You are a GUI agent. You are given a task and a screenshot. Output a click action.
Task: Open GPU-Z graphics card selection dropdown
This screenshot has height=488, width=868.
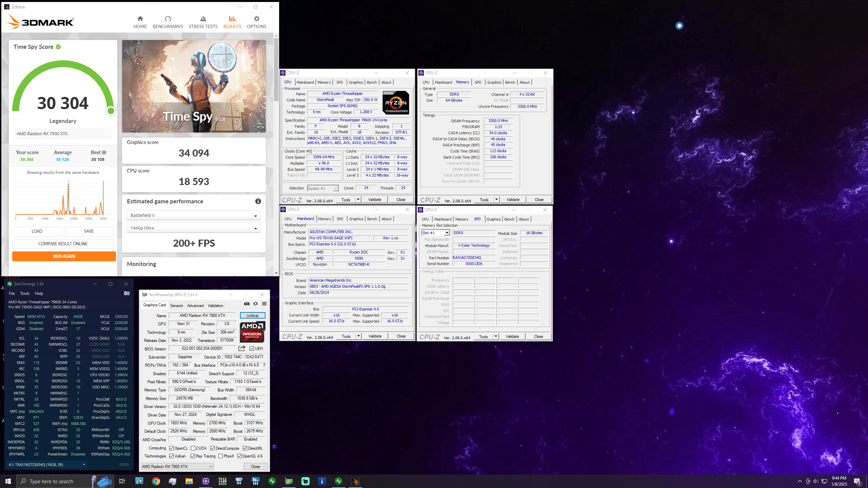point(177,466)
